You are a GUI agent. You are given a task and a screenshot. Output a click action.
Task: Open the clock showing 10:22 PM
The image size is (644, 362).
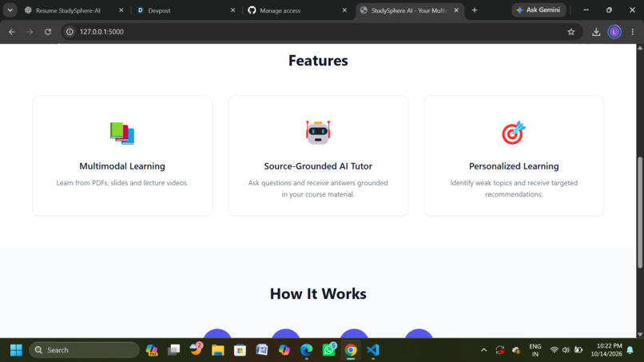606,350
